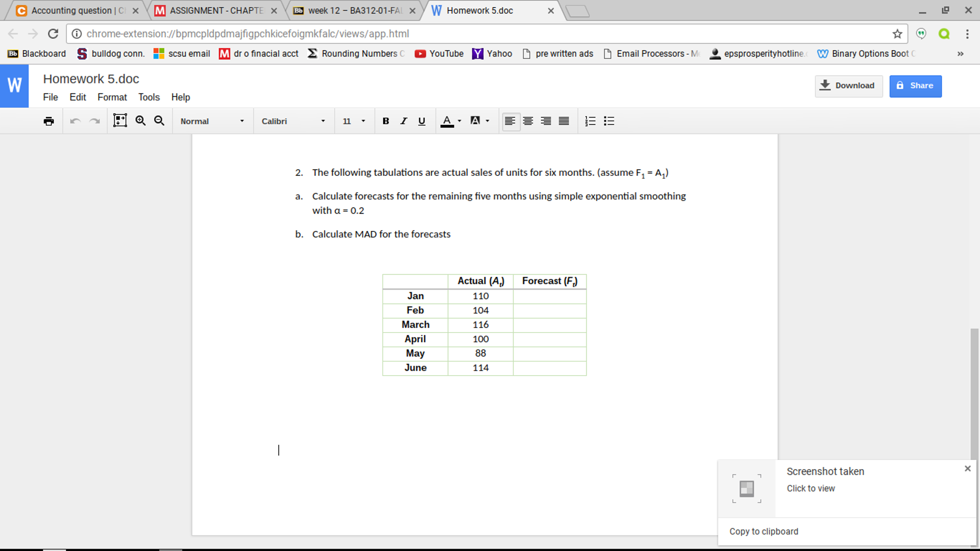Click inside the Forecast column for January

click(549, 296)
